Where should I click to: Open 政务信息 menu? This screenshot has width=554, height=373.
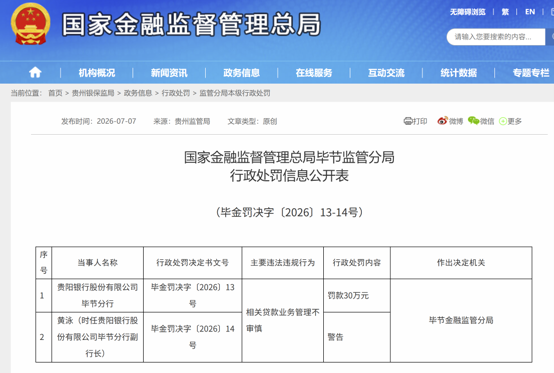coord(241,73)
